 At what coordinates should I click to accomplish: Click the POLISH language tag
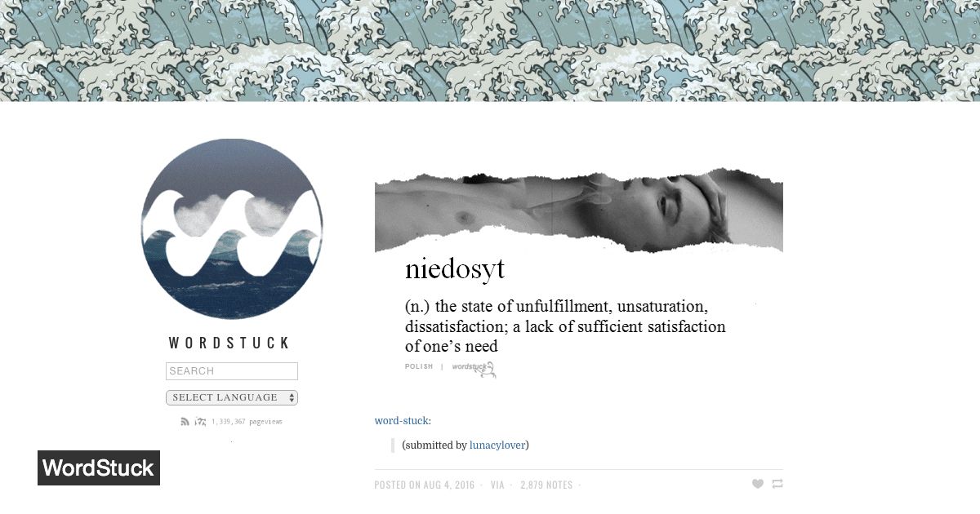click(x=419, y=367)
